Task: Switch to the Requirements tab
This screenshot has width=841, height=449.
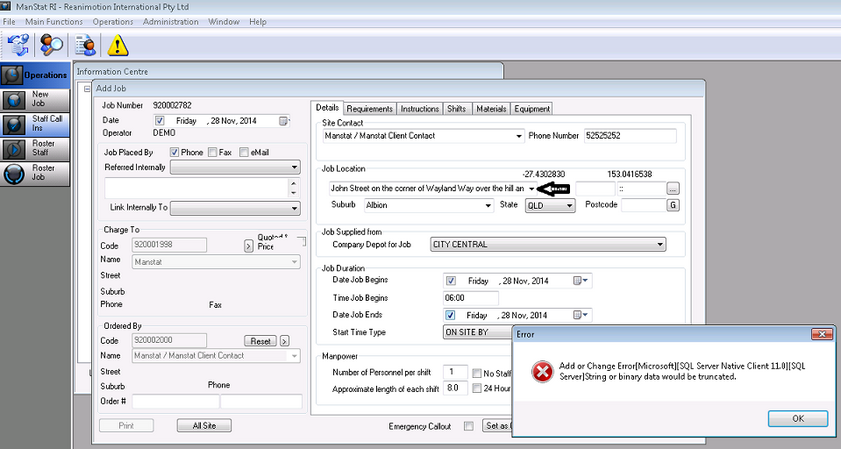Action: (370, 109)
